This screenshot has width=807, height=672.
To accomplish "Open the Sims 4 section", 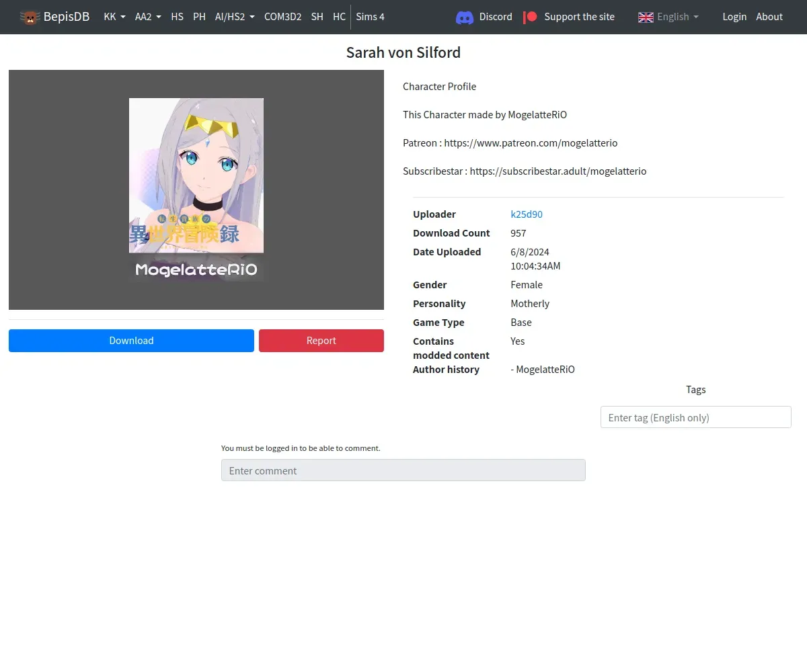I will [370, 17].
